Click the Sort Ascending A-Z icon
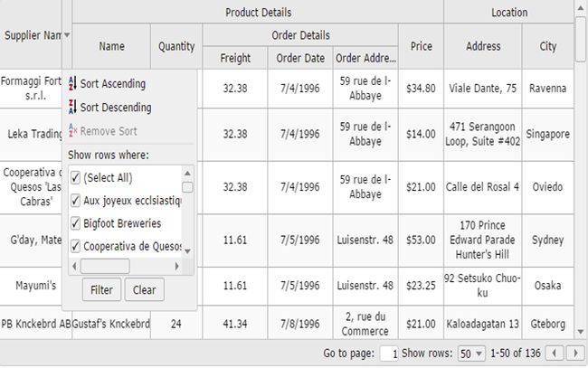The height and width of the screenshot is (368, 588). coord(72,83)
